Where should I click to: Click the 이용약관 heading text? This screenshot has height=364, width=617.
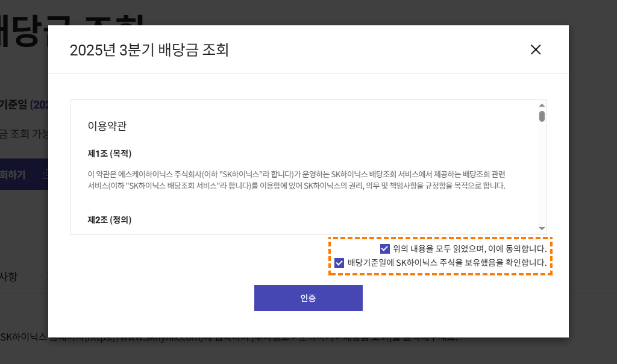point(107,126)
